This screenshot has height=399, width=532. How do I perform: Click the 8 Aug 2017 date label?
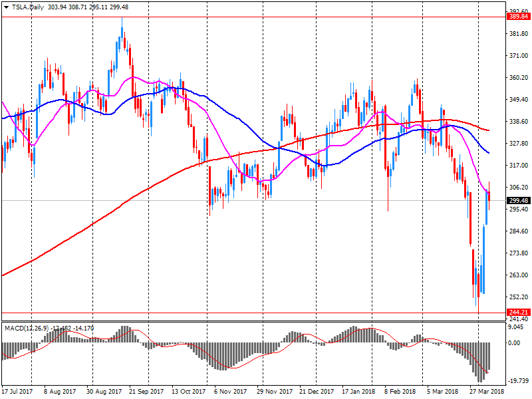pyautogui.click(x=60, y=392)
